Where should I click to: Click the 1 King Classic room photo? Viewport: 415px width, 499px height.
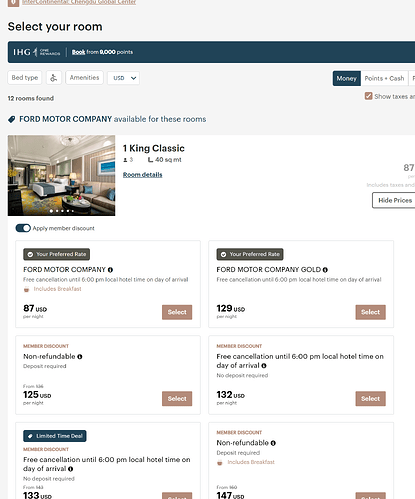tap(61, 175)
